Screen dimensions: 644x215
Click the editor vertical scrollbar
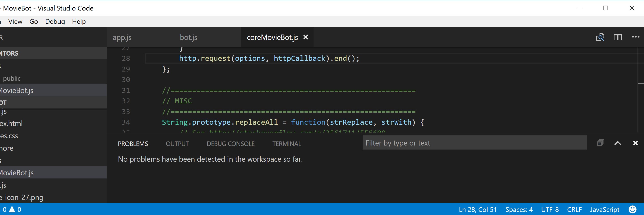(641, 90)
